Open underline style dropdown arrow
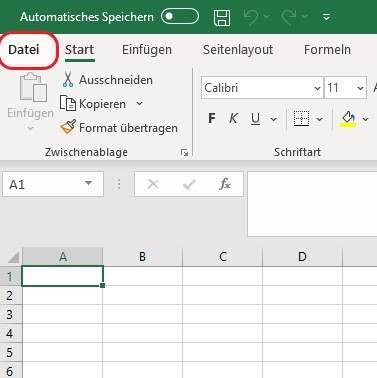Screen dimensions: 377x378 tap(274, 119)
